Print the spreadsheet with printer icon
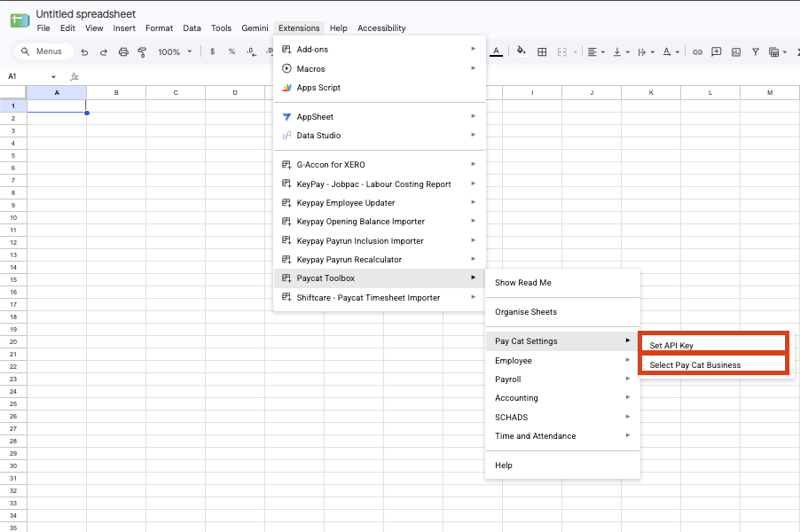The width and height of the screenshot is (800, 532). coord(123,52)
